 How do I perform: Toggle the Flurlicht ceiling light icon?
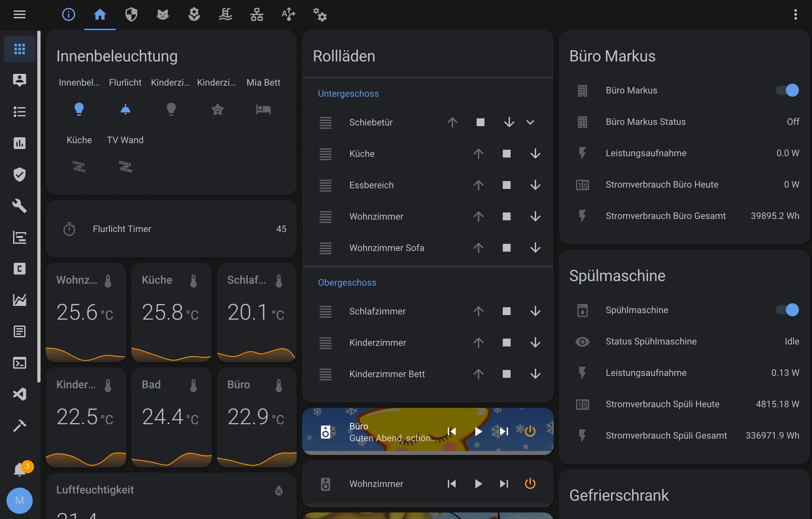pyautogui.click(x=125, y=109)
